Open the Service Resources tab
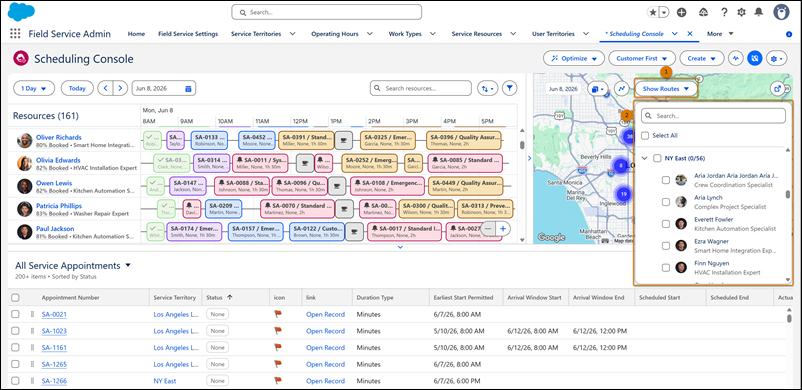This screenshot has height=390, width=802. [477, 34]
